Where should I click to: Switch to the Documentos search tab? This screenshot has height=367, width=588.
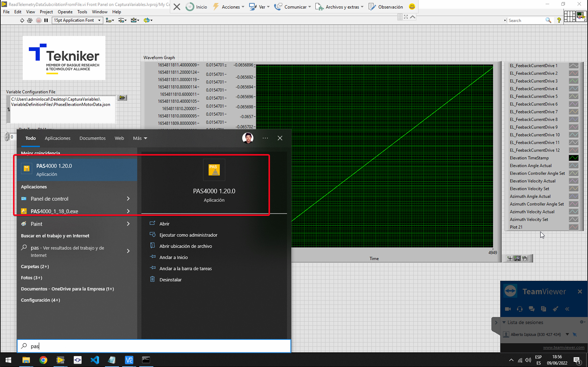[92, 138]
